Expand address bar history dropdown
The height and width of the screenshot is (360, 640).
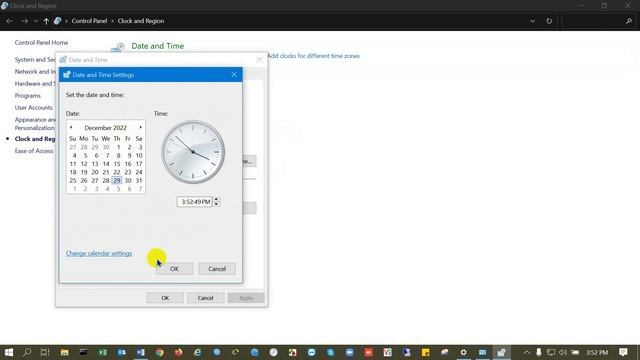tap(532, 21)
